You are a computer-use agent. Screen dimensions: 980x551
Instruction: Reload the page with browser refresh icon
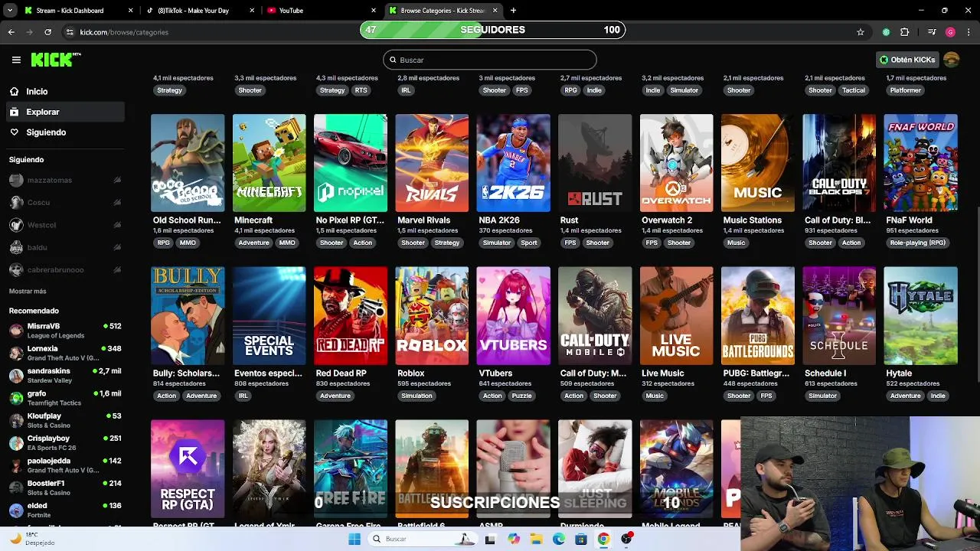pos(47,32)
